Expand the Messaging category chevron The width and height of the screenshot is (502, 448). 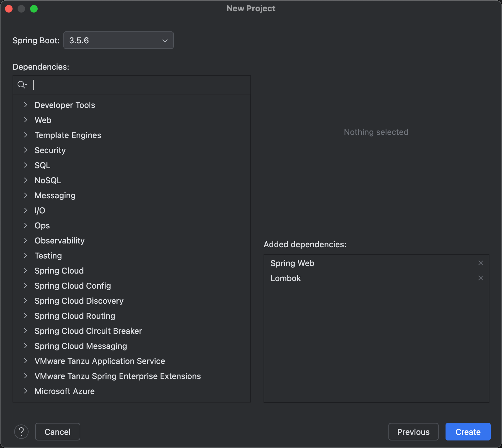click(x=26, y=195)
